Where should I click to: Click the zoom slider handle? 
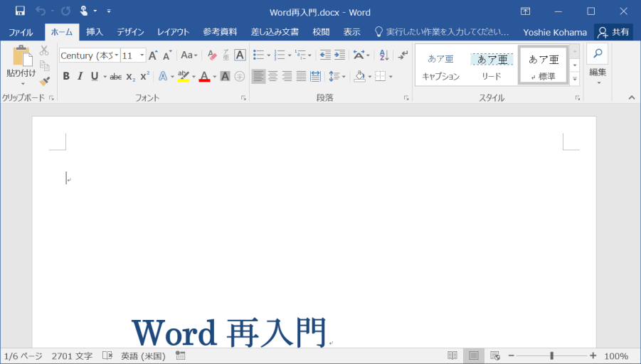552,356
